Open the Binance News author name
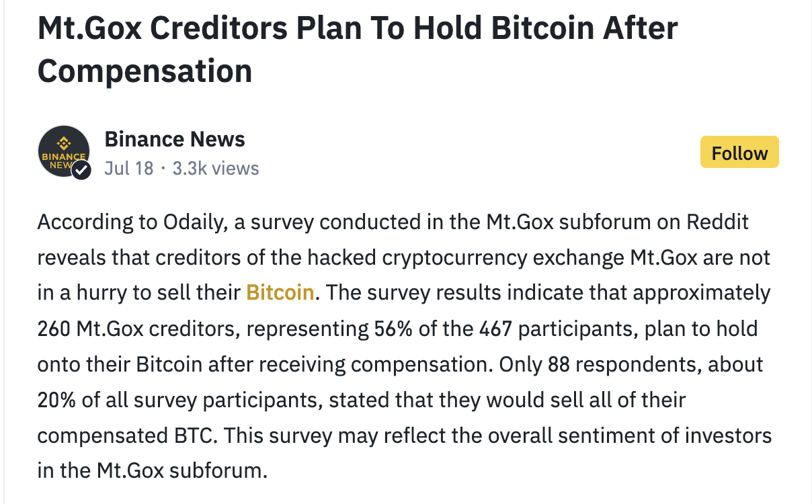Screen dimensions: 812x504 pos(175,139)
